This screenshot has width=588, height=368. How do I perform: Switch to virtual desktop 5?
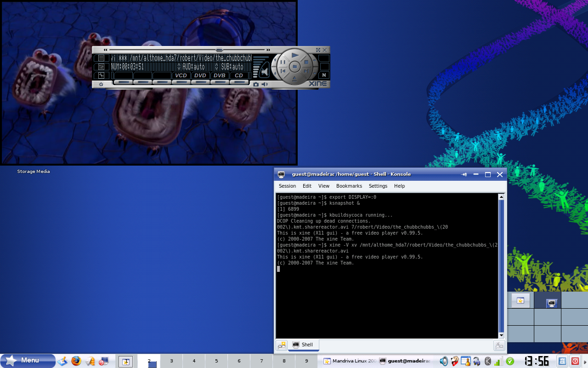[x=216, y=361]
